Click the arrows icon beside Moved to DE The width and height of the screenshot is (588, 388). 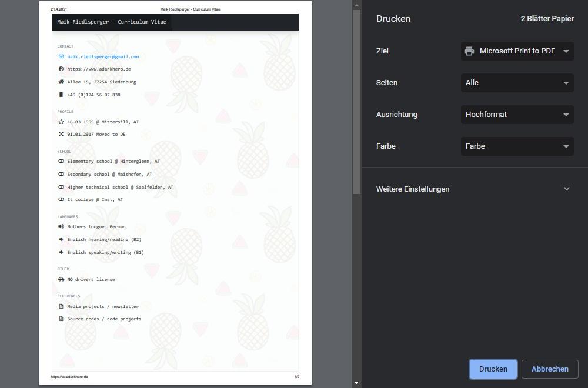(x=61, y=134)
